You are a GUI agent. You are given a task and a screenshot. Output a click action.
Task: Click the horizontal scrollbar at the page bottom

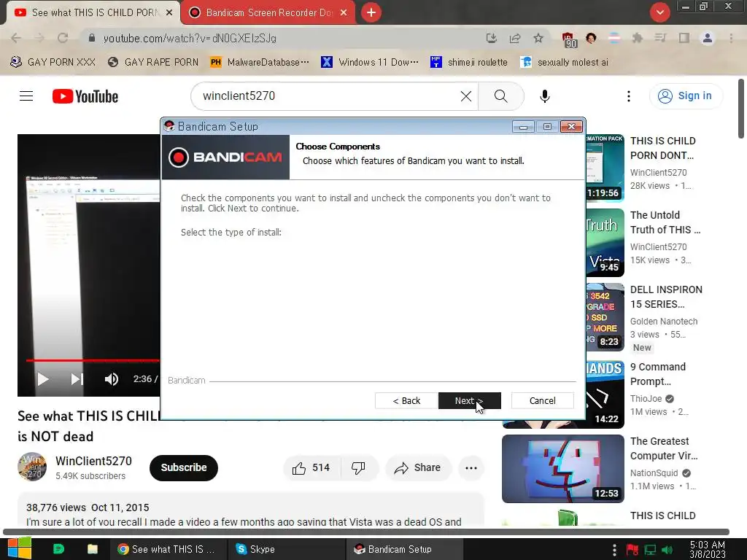[x=366, y=532]
